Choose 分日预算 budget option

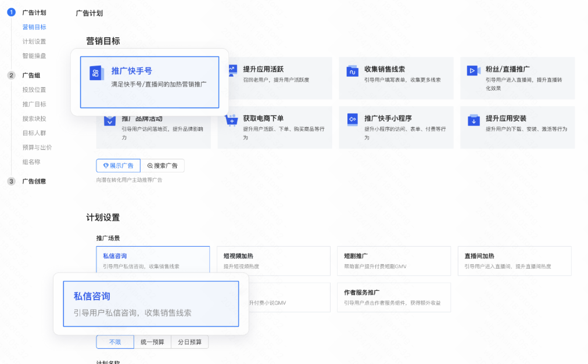(x=189, y=342)
